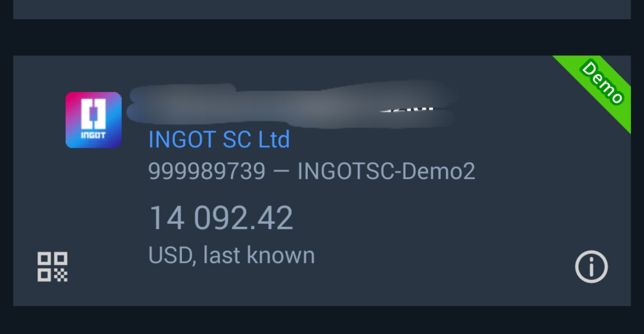Tap the USD, last known label
The image size is (644, 334).
[x=231, y=255]
